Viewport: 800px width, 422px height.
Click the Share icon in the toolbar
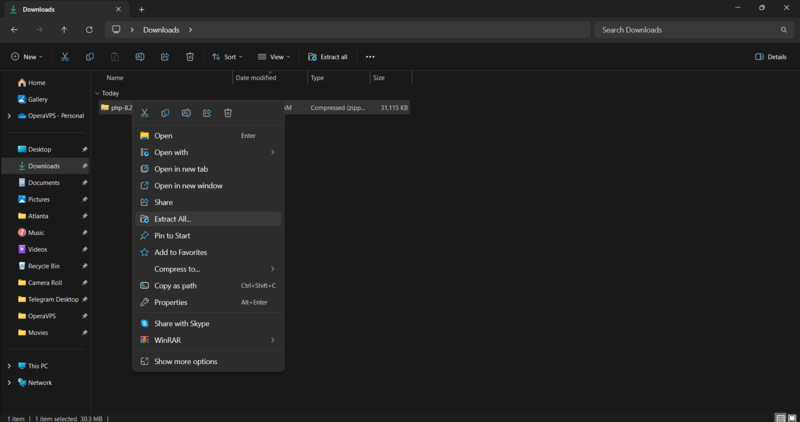coord(165,57)
